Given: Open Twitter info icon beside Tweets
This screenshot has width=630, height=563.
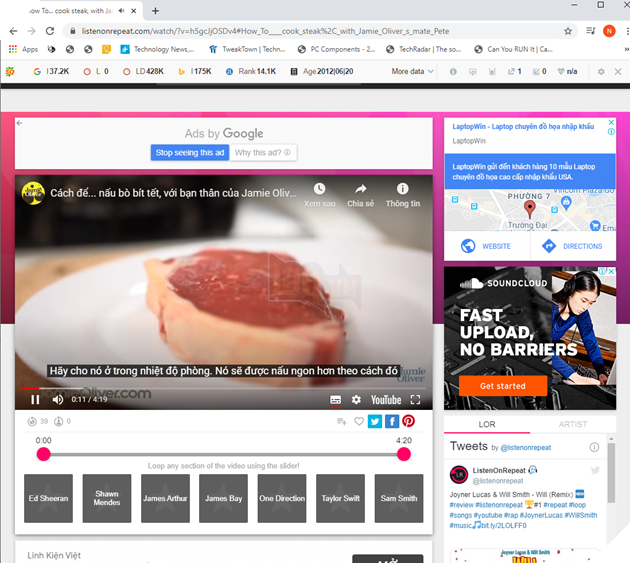Looking at the screenshot, I should [594, 447].
